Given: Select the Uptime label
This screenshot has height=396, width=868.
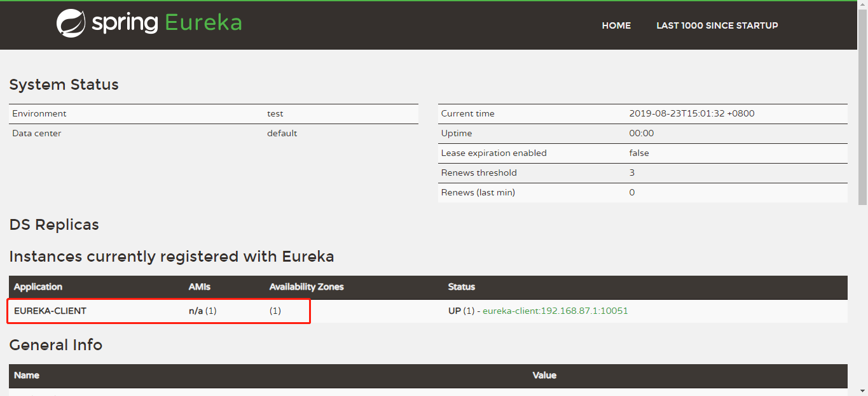Looking at the screenshot, I should [x=457, y=133].
